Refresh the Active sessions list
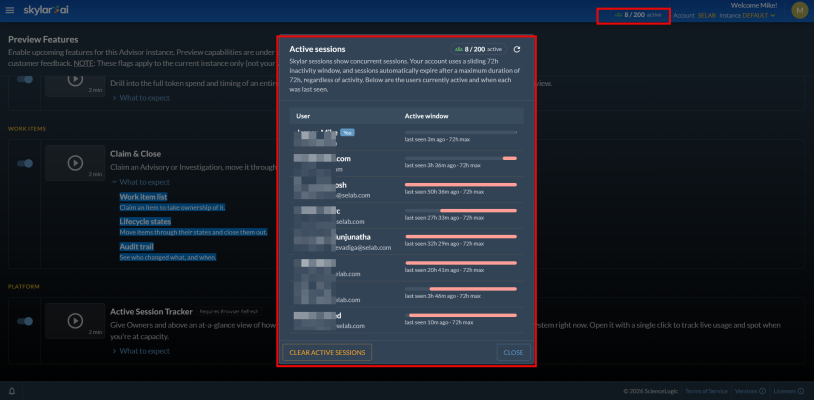Image resolution: width=814 pixels, height=400 pixels. [517, 49]
